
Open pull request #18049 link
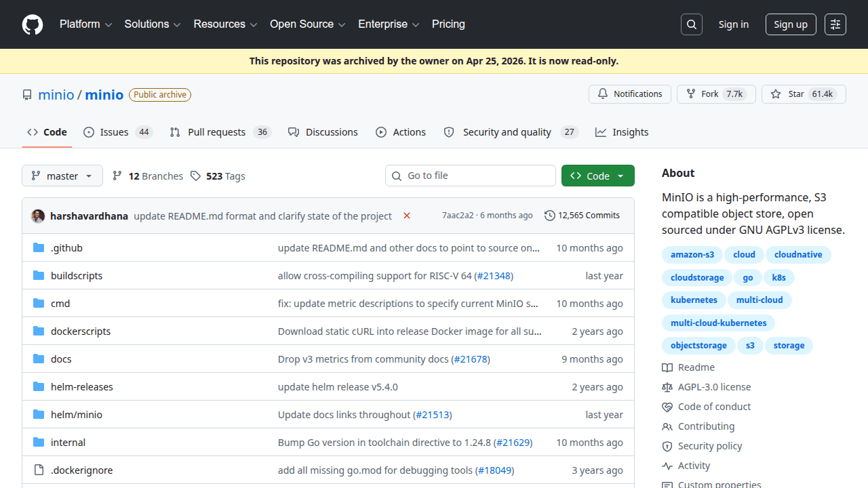click(x=494, y=470)
